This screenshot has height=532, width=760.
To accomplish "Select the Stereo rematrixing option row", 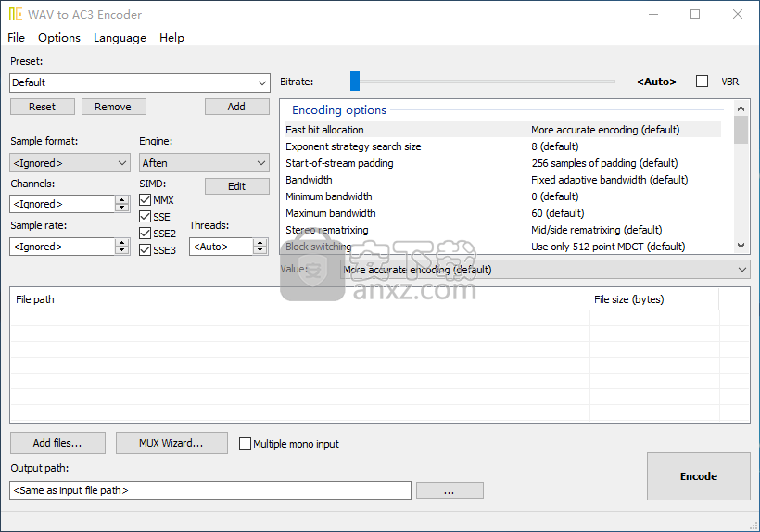I will click(x=502, y=230).
